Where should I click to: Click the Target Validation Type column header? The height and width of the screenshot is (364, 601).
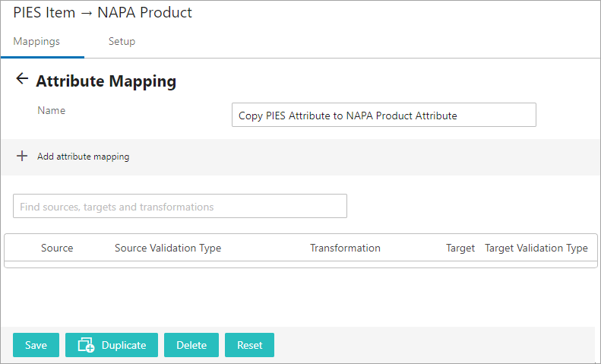click(536, 248)
